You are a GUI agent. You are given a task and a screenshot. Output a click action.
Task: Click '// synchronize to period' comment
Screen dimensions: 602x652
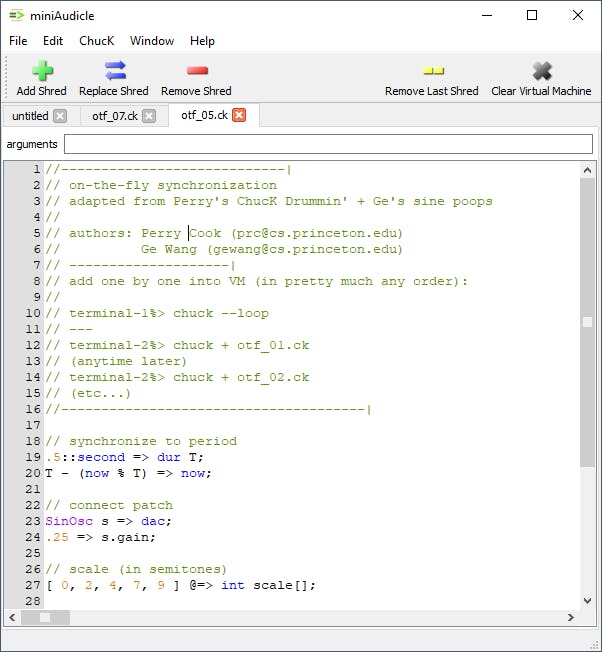[x=141, y=442]
